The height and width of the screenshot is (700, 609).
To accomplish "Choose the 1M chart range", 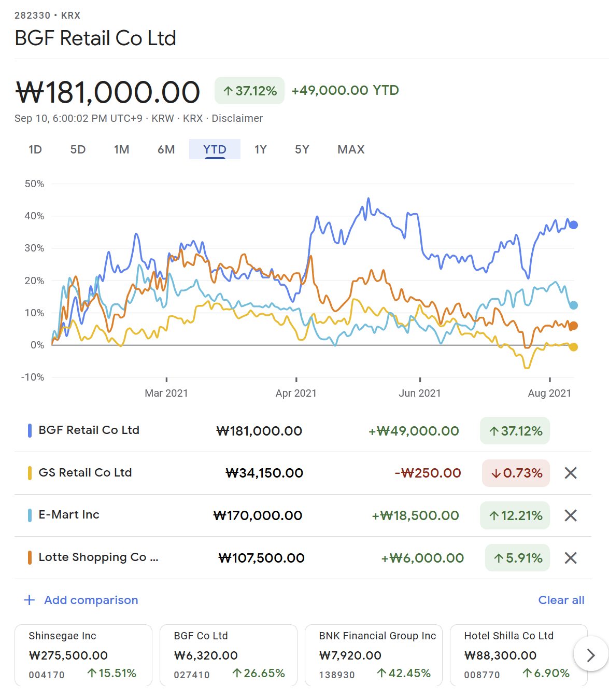I will coord(121,149).
